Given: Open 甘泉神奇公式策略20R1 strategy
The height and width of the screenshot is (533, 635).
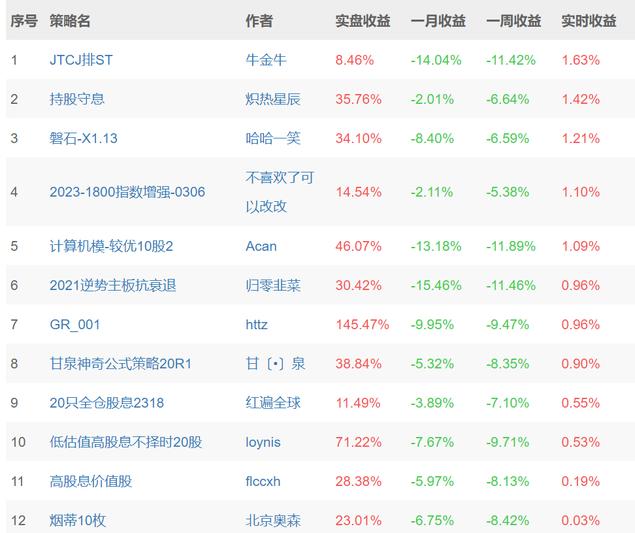Looking at the screenshot, I should click(121, 364).
